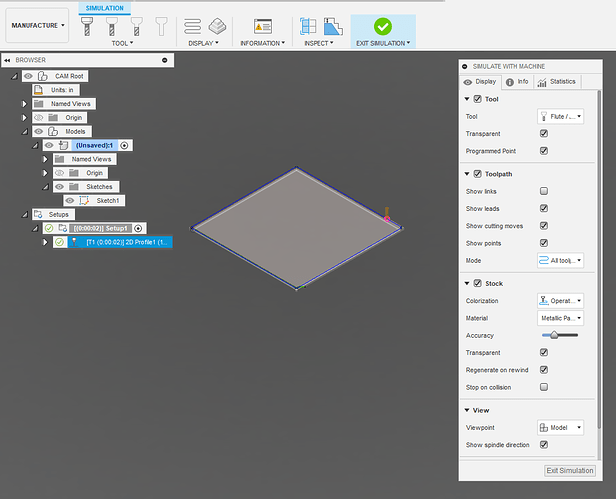Click the simulation panel vertical scrollbar
616x499 pixels.
point(599,259)
